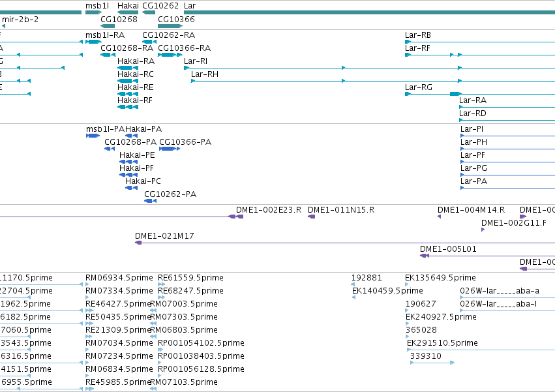
Task: Click the Lar-PF protein label
Action: 473,155
